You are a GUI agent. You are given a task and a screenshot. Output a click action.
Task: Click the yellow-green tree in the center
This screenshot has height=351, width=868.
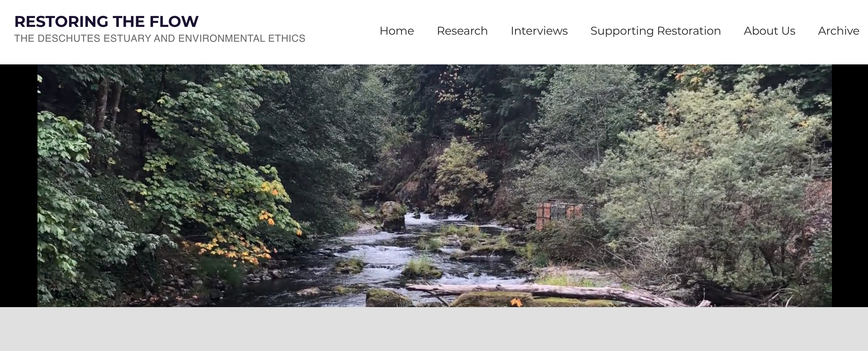coord(461,173)
